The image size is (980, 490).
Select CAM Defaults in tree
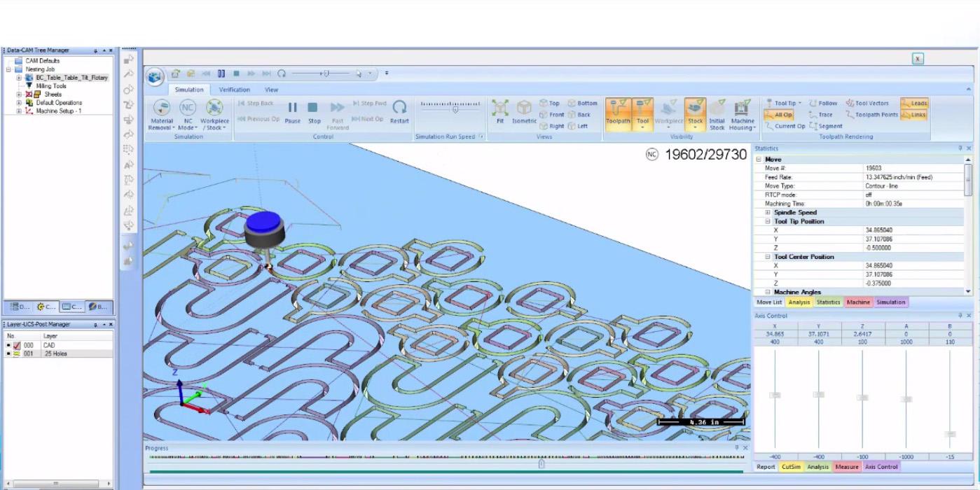(x=42, y=61)
